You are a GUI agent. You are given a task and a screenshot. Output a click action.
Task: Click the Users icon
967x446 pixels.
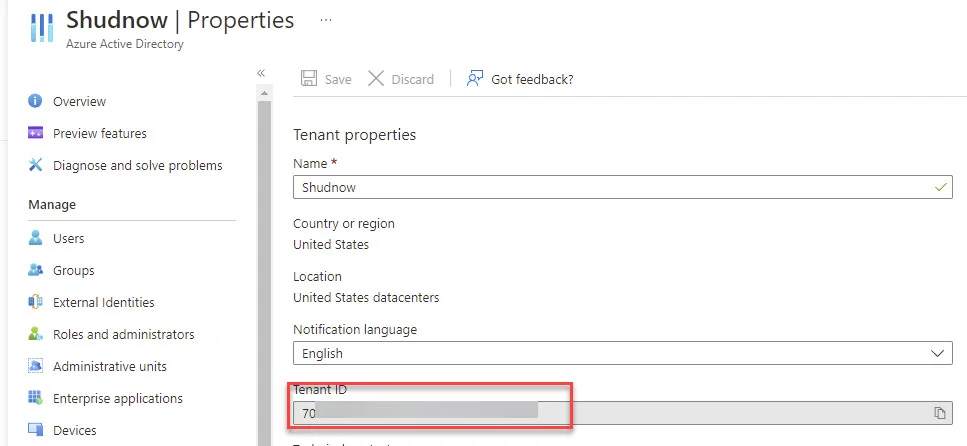point(35,237)
